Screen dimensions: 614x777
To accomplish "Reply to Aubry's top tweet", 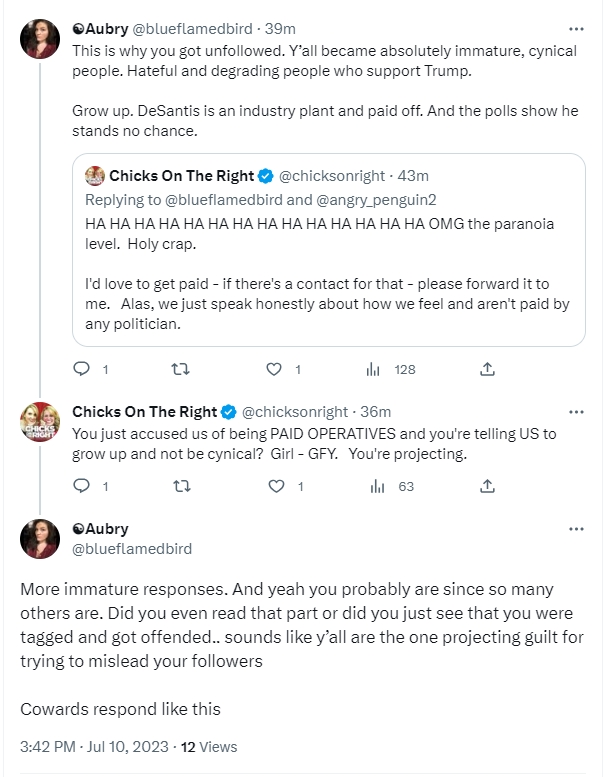I will click(84, 369).
